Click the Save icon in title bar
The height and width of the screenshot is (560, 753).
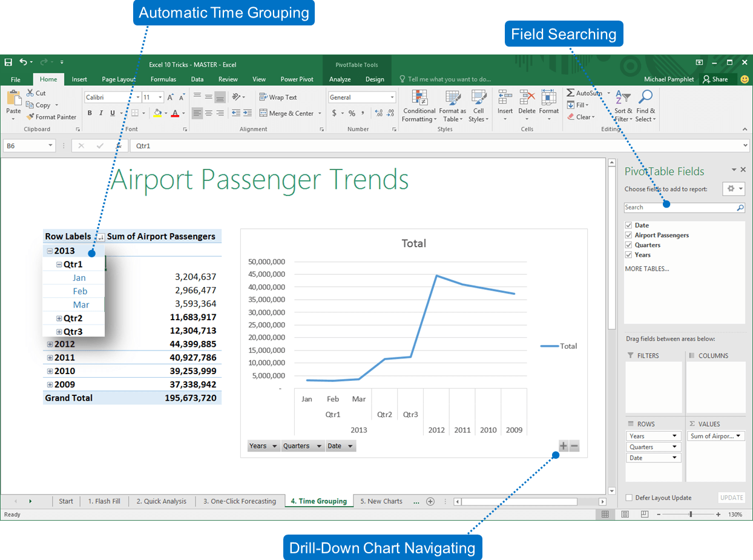(x=8, y=62)
